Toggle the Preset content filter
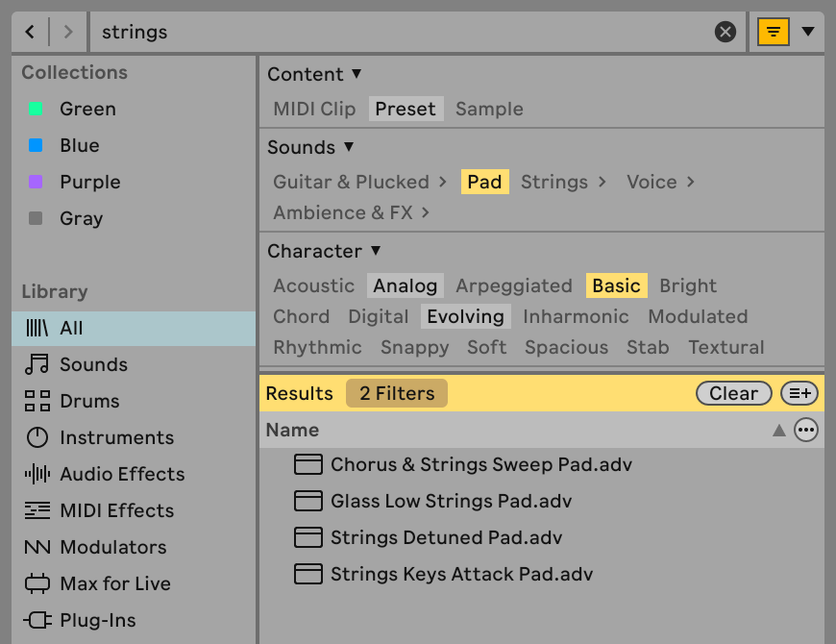Viewport: 836px width, 644px height. [406, 109]
